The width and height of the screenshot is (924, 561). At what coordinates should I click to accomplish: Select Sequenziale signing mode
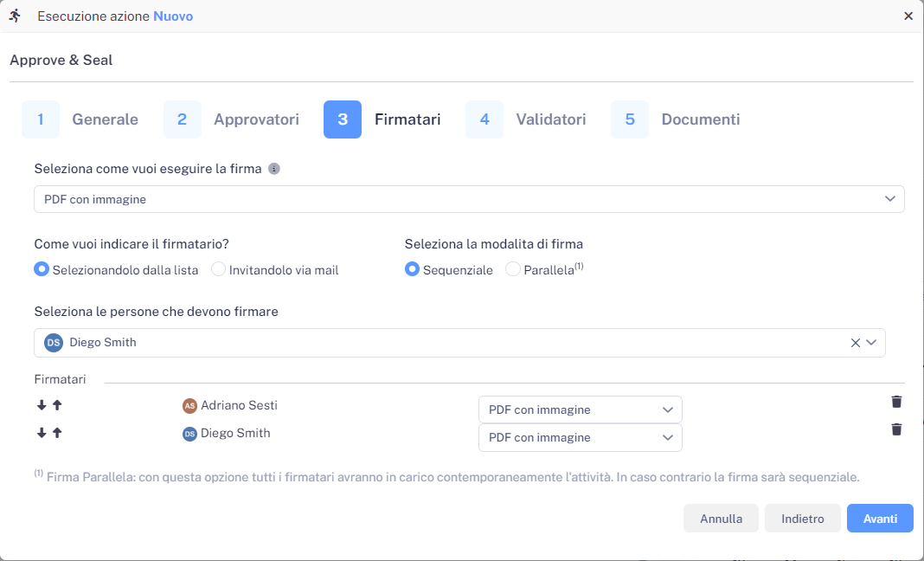412,269
